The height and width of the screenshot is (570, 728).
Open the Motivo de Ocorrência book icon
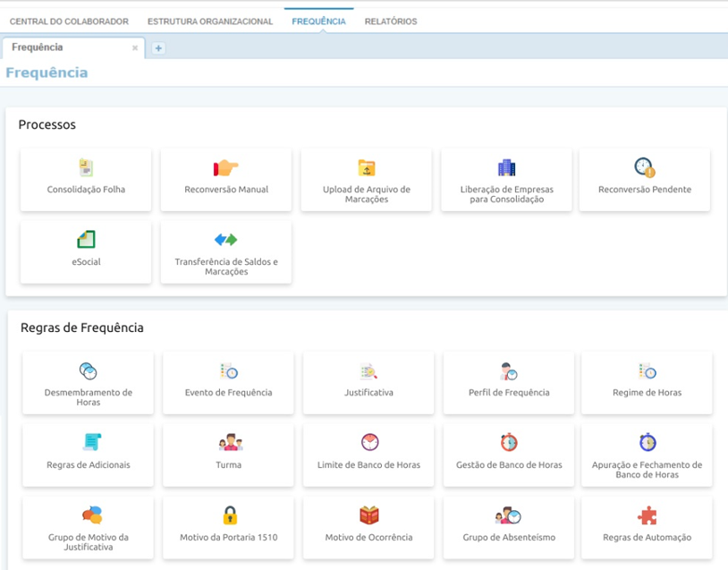(x=368, y=515)
